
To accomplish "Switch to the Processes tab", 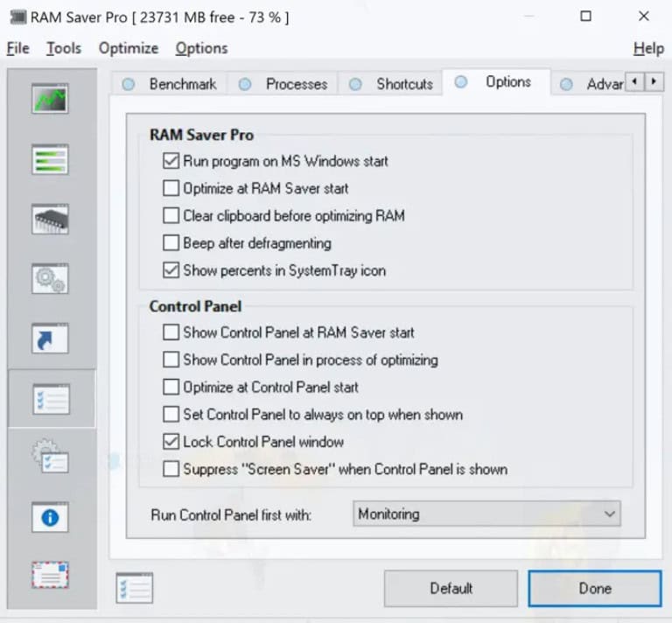I will point(283,84).
